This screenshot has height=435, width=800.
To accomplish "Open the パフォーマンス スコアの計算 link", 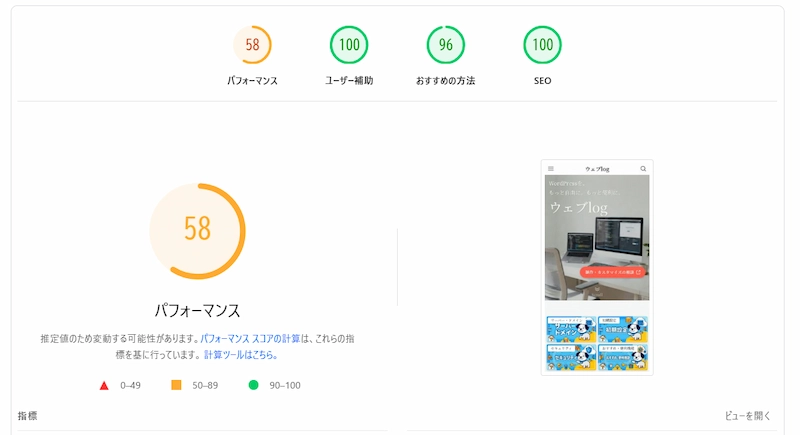I will (x=250, y=339).
